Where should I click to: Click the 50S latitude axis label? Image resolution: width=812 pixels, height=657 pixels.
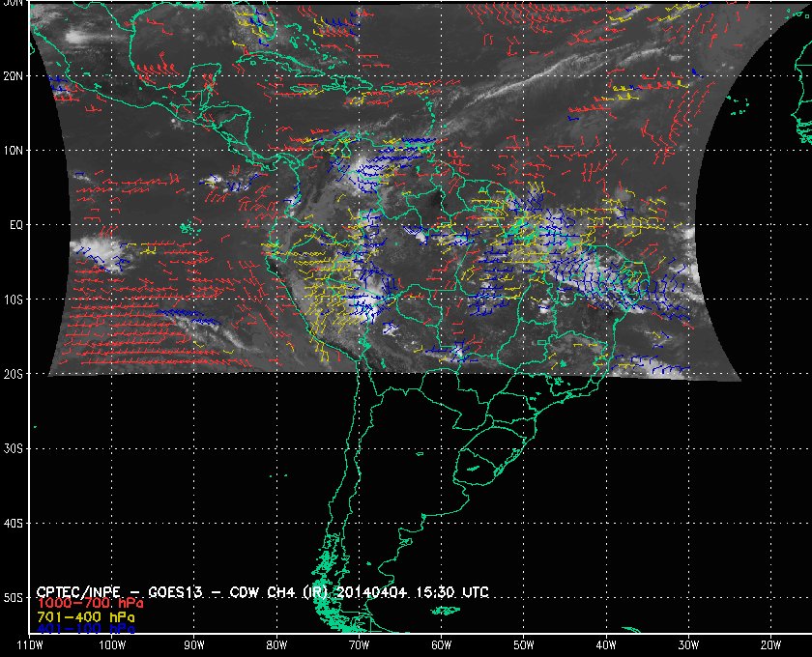(x=14, y=598)
